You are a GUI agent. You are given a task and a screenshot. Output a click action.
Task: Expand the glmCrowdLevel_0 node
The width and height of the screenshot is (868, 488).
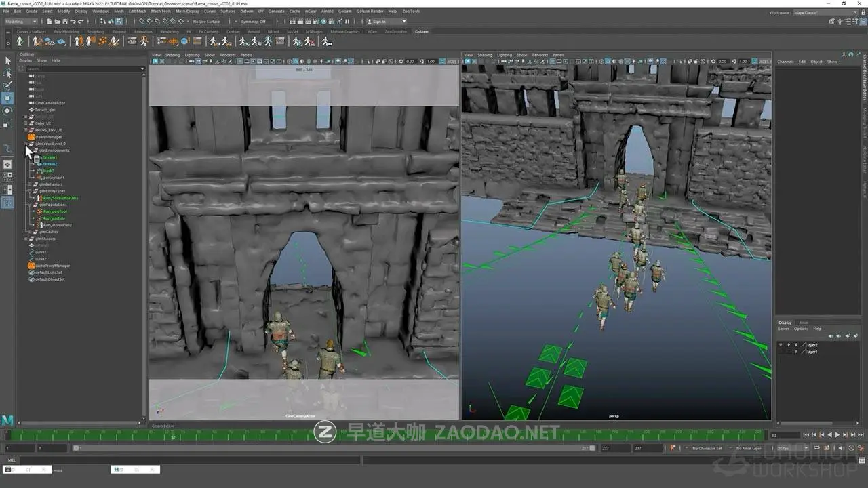click(x=26, y=144)
